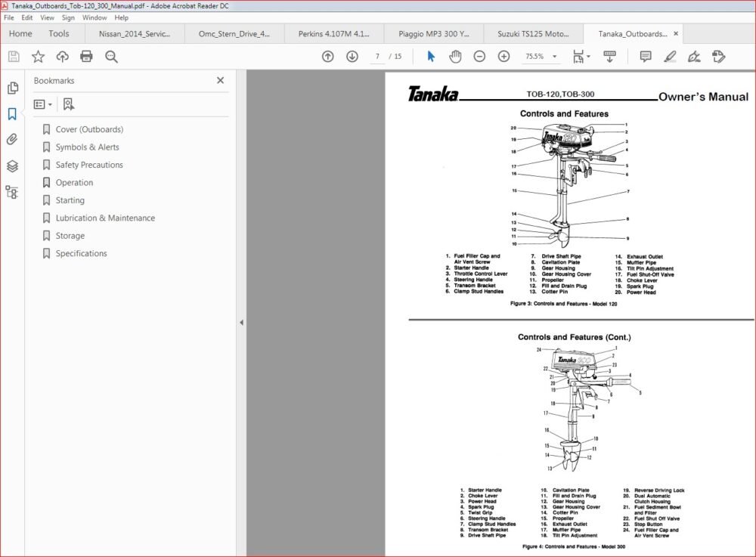Open fit page options icon

(581, 57)
